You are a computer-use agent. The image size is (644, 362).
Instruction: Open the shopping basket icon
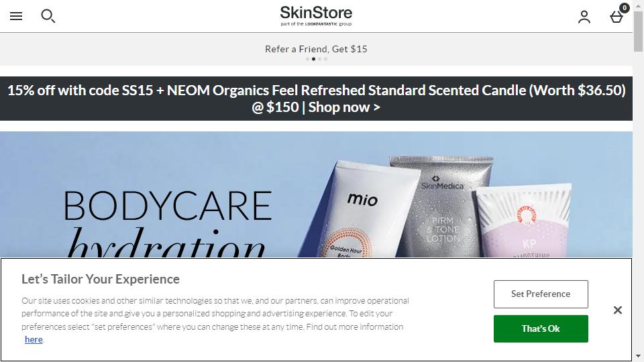tap(617, 15)
